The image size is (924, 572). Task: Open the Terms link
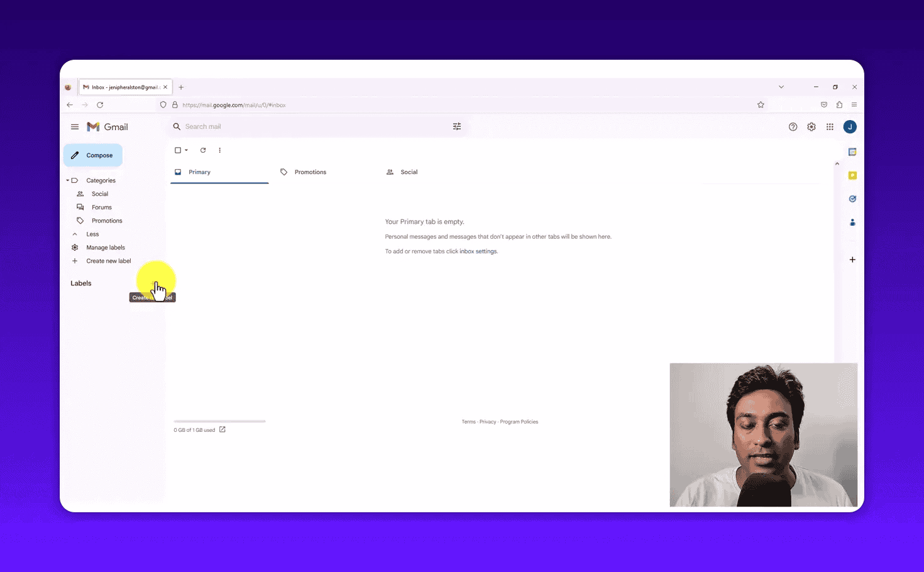point(469,422)
